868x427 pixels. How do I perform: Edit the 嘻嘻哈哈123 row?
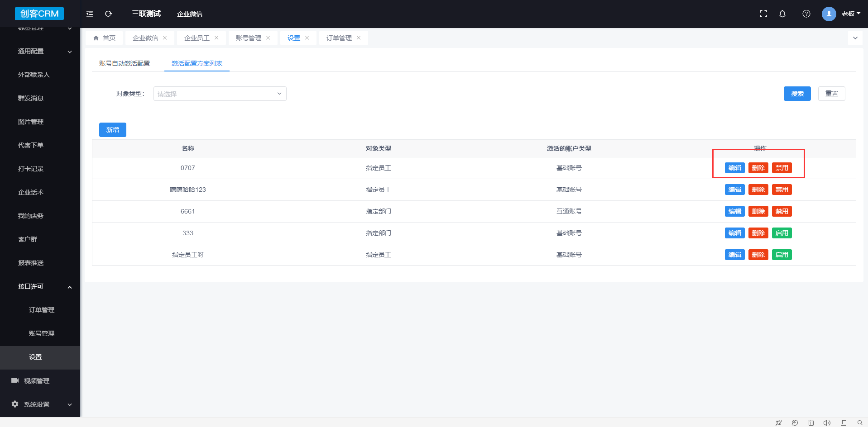click(735, 190)
